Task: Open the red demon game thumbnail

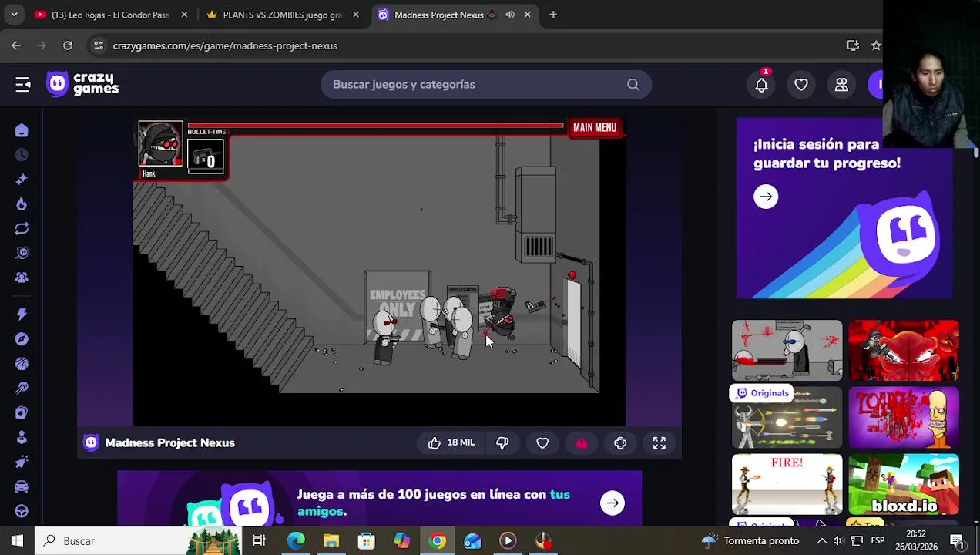Action: [x=904, y=350]
